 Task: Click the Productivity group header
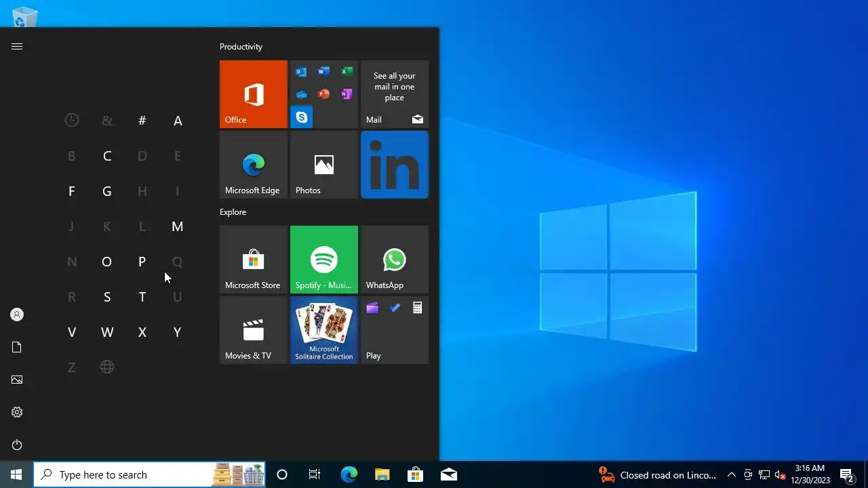tap(241, 47)
